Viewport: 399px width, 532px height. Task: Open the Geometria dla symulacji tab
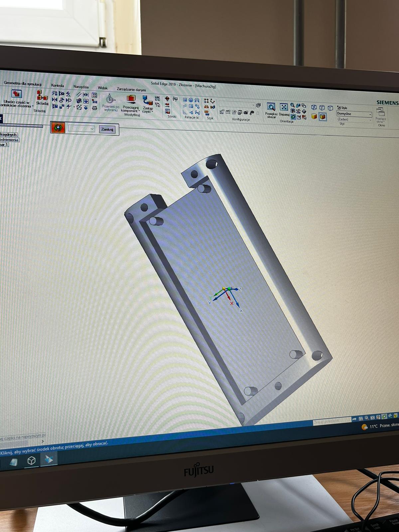pyautogui.click(x=22, y=84)
